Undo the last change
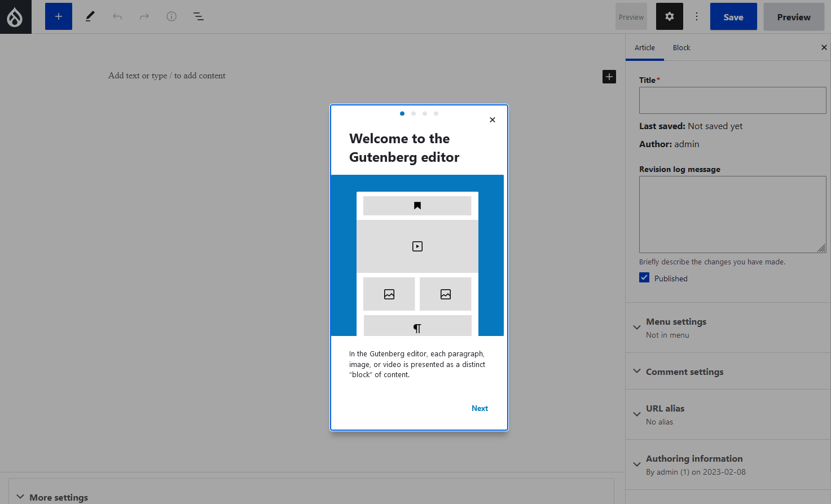Screen dimensions: 831x504 tap(117, 16)
